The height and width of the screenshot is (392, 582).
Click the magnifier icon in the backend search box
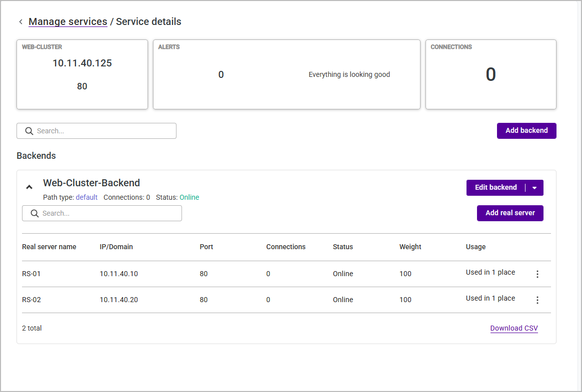tap(34, 213)
